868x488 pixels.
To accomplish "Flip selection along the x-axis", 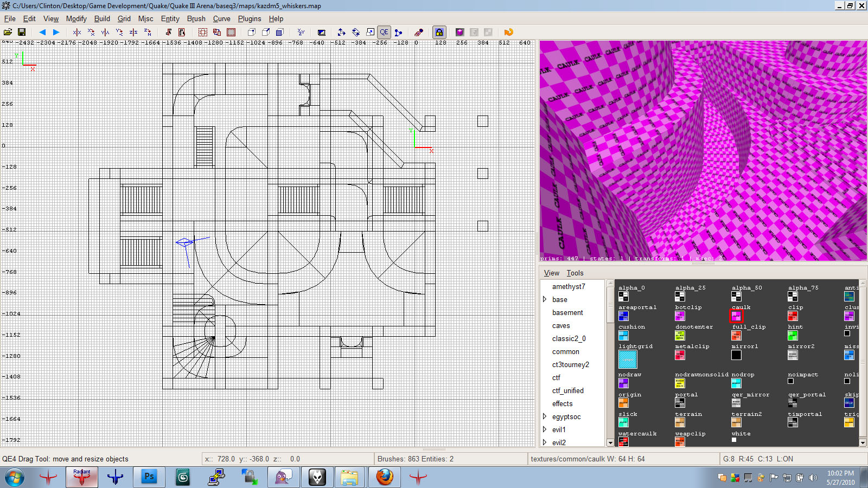I will [x=77, y=33].
